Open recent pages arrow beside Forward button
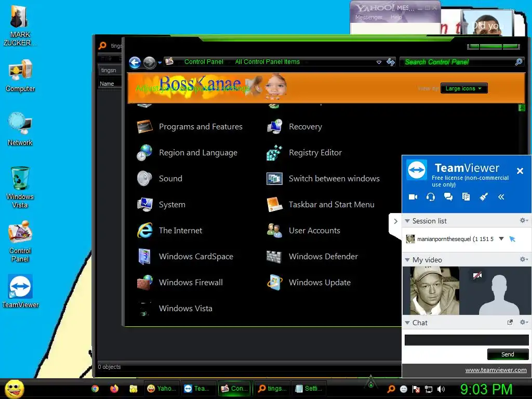Viewport: 532px width, 399px height. [x=160, y=62]
